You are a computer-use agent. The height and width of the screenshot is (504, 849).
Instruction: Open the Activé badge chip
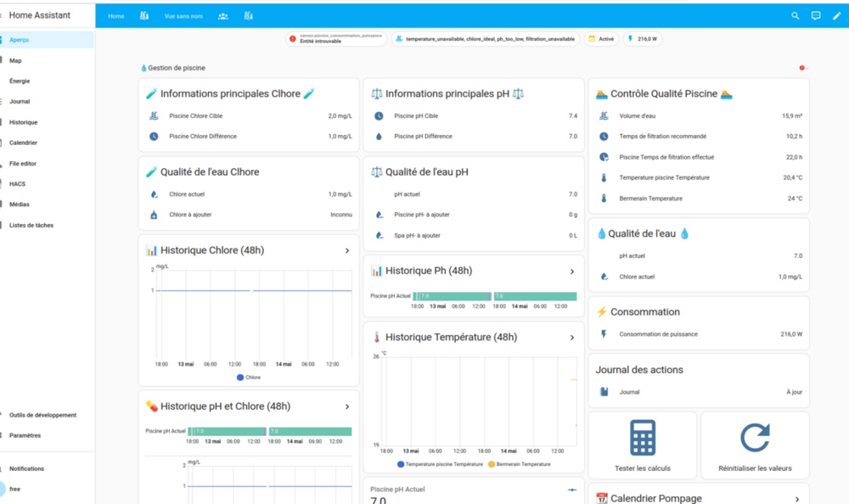click(601, 39)
